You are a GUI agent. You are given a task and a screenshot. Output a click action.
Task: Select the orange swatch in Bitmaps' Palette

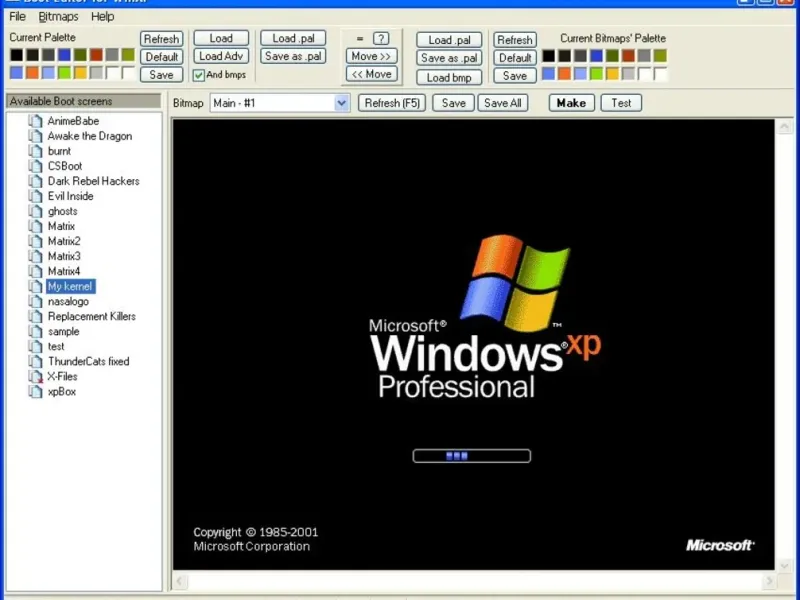564,73
